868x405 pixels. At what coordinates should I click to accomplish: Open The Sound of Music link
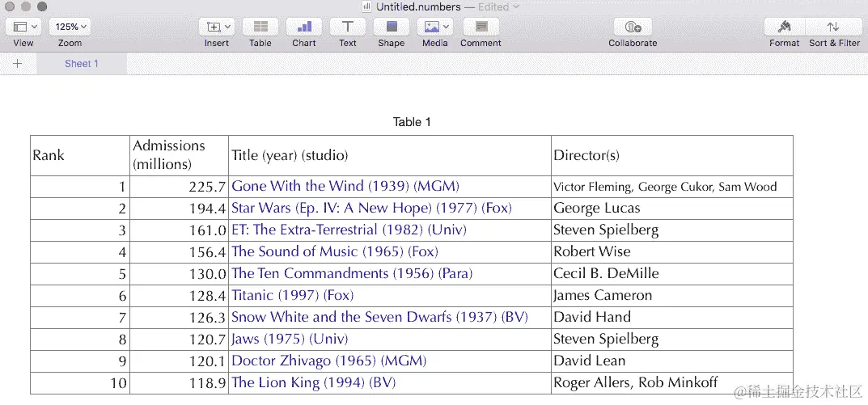click(334, 251)
